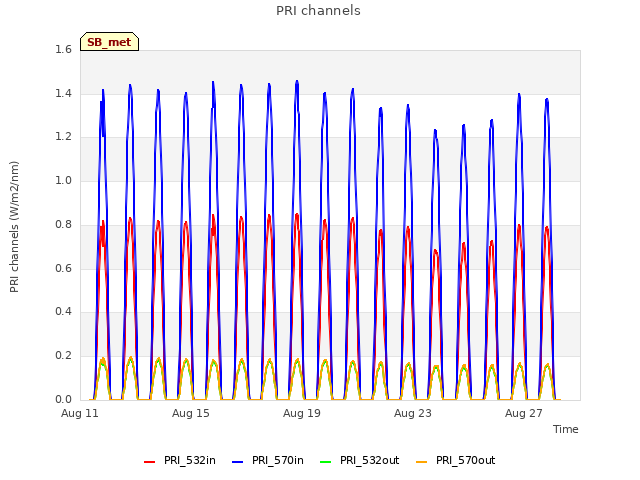Click the PRI channels chart title
Screen dimensions: 640x480
coord(318,11)
